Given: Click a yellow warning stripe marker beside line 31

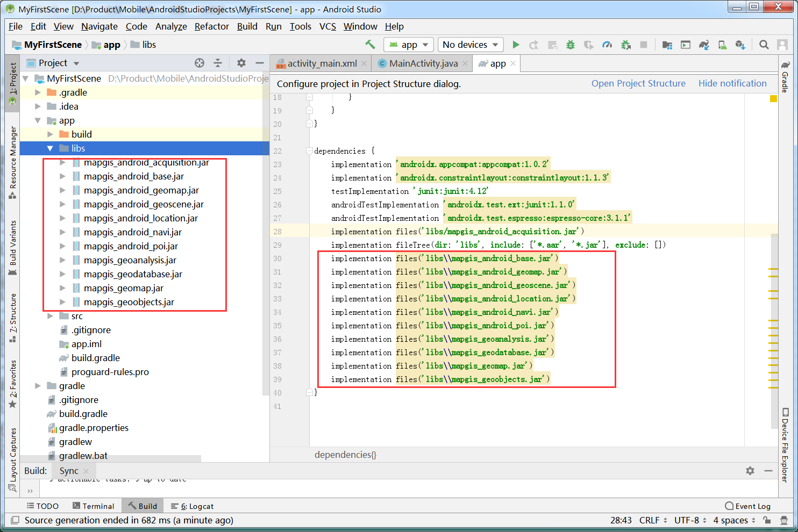Looking at the screenshot, I should click(x=773, y=268).
